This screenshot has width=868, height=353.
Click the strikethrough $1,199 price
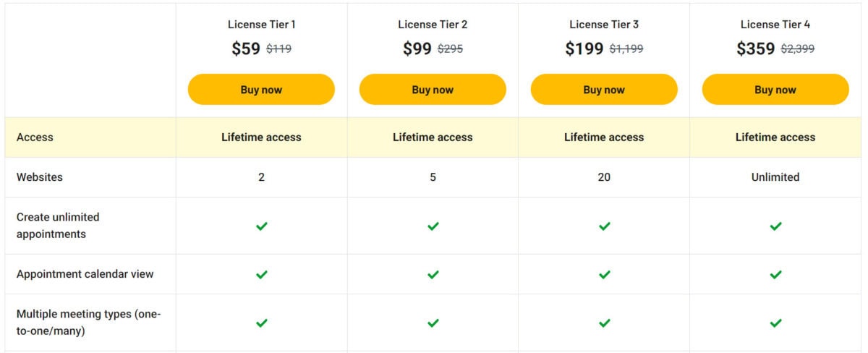626,49
